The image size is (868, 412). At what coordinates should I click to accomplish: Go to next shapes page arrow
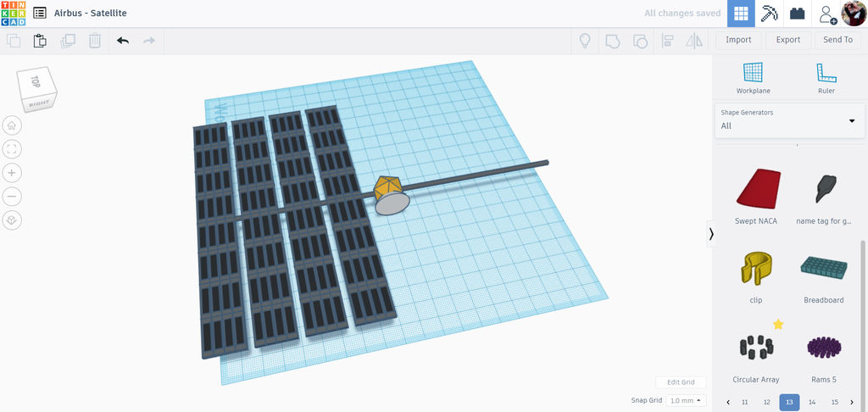tap(852, 402)
